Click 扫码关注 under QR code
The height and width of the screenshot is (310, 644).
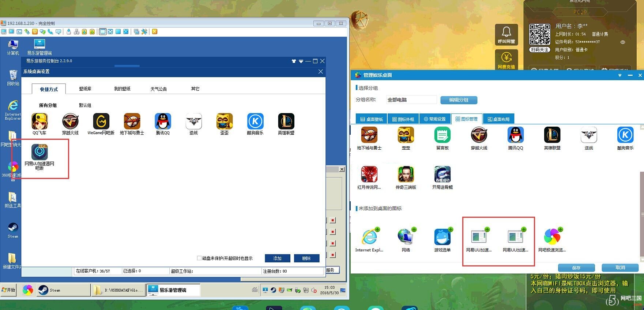tap(540, 49)
